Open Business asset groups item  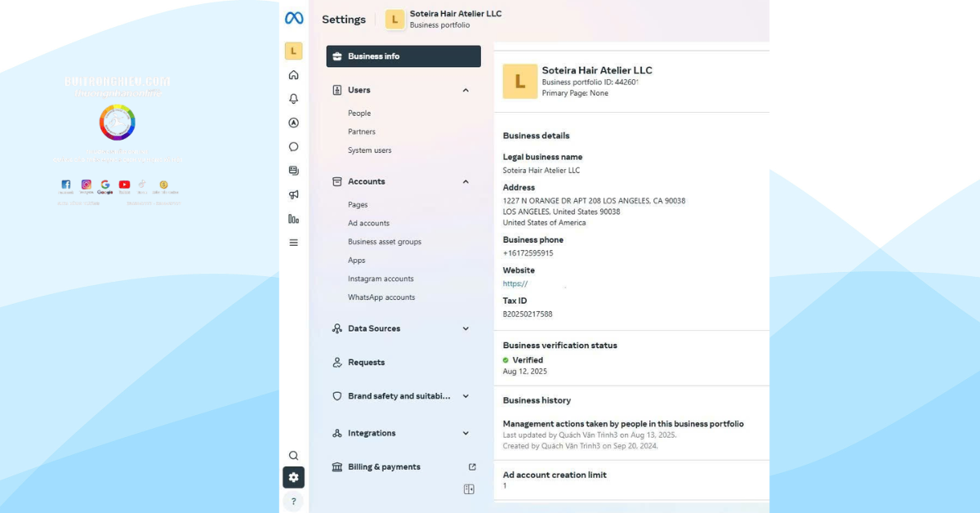click(385, 242)
